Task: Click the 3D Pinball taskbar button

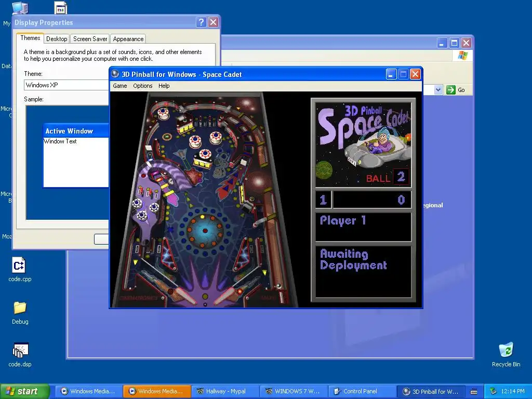Action: [430, 391]
